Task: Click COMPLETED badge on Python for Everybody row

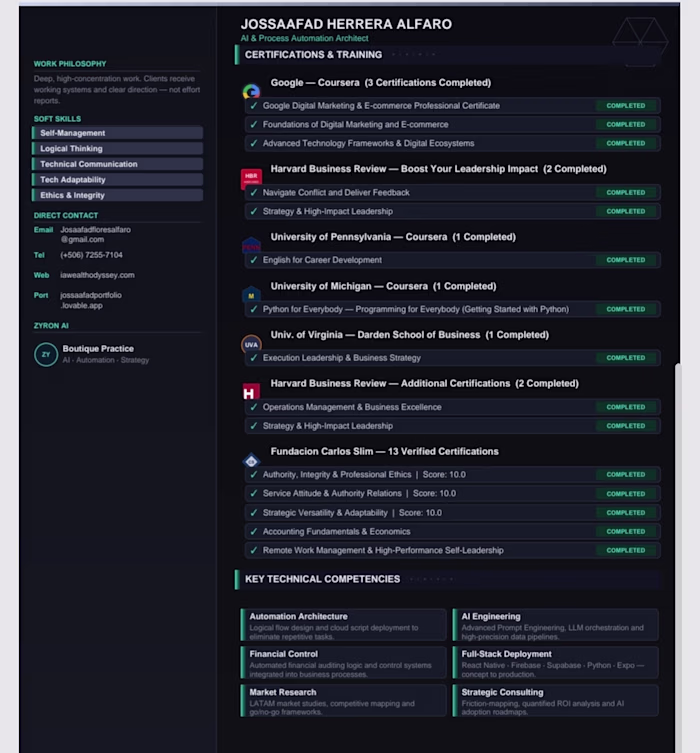Action: tap(626, 309)
